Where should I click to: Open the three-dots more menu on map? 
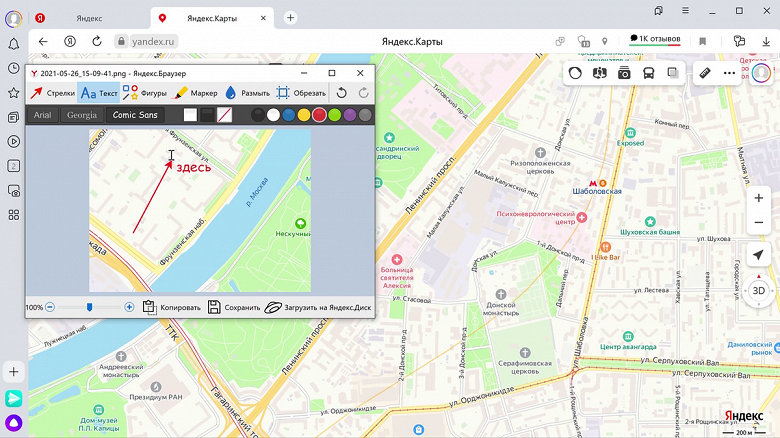729,73
